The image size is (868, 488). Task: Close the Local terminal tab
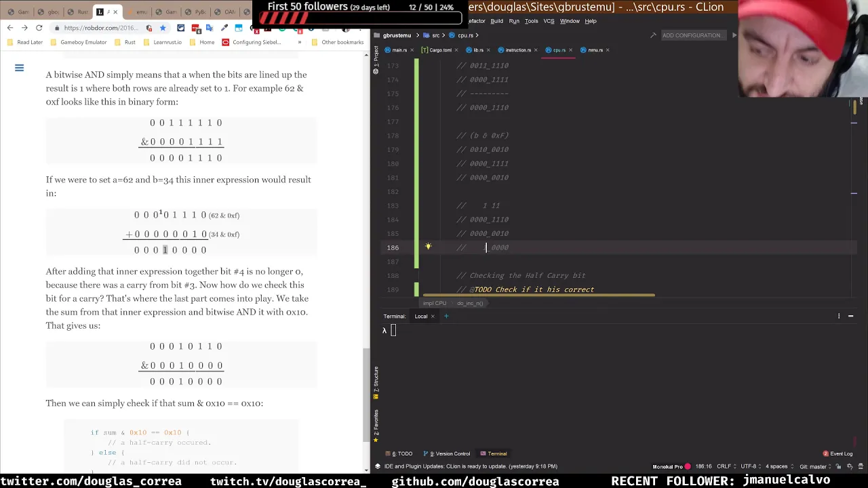pyautogui.click(x=433, y=317)
